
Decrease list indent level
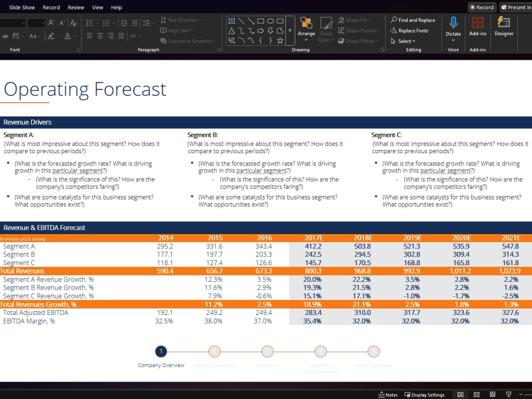(x=124, y=23)
